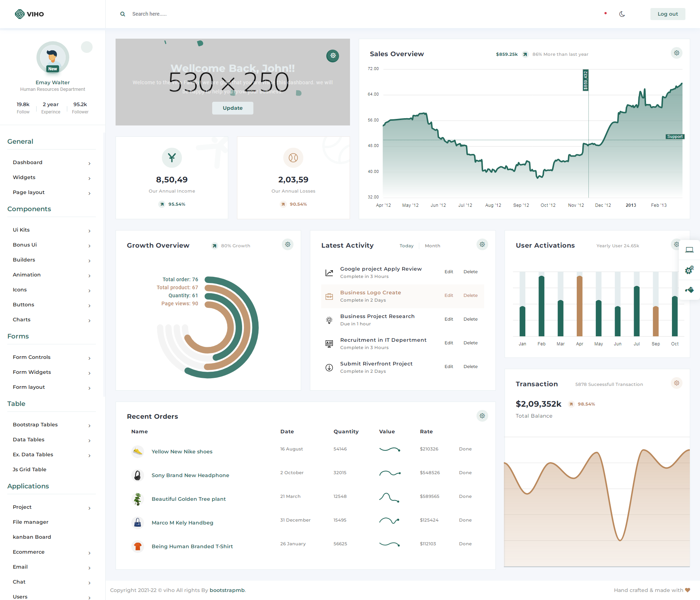
Task: Toggle the recent orders settings gear
Action: click(482, 415)
